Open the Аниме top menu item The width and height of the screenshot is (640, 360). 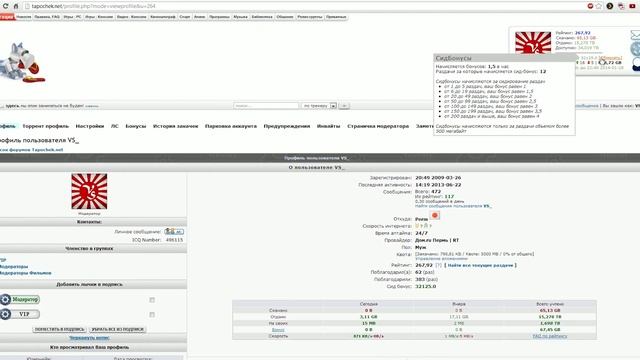click(200, 17)
